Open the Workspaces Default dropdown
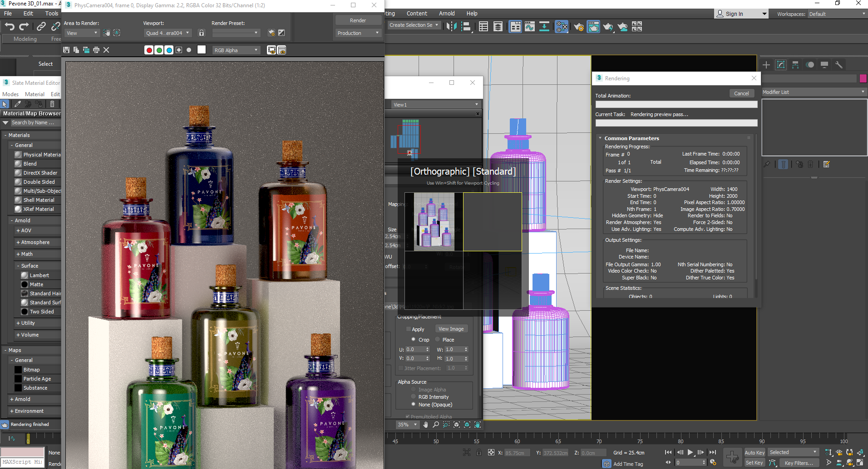This screenshot has width=868, height=469. tap(837, 14)
